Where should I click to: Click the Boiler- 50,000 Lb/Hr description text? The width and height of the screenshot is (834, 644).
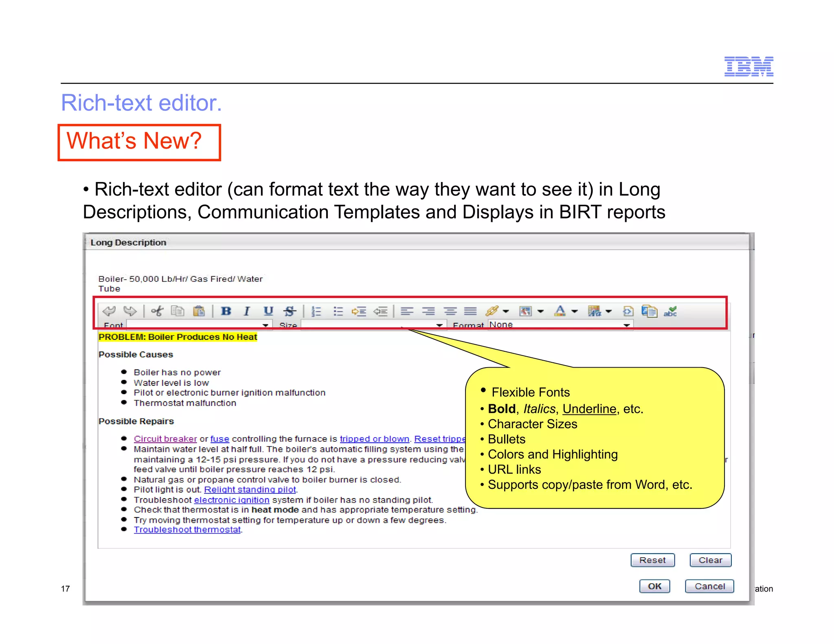[x=180, y=284]
